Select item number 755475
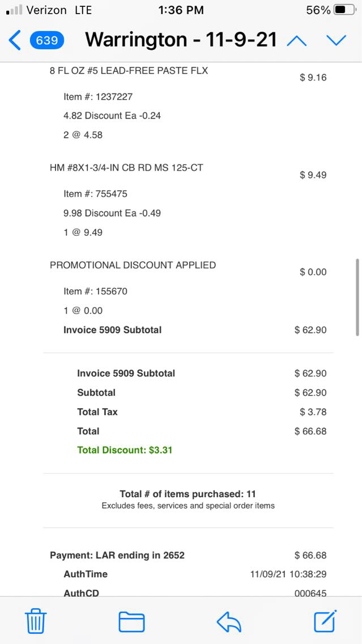 (x=95, y=194)
